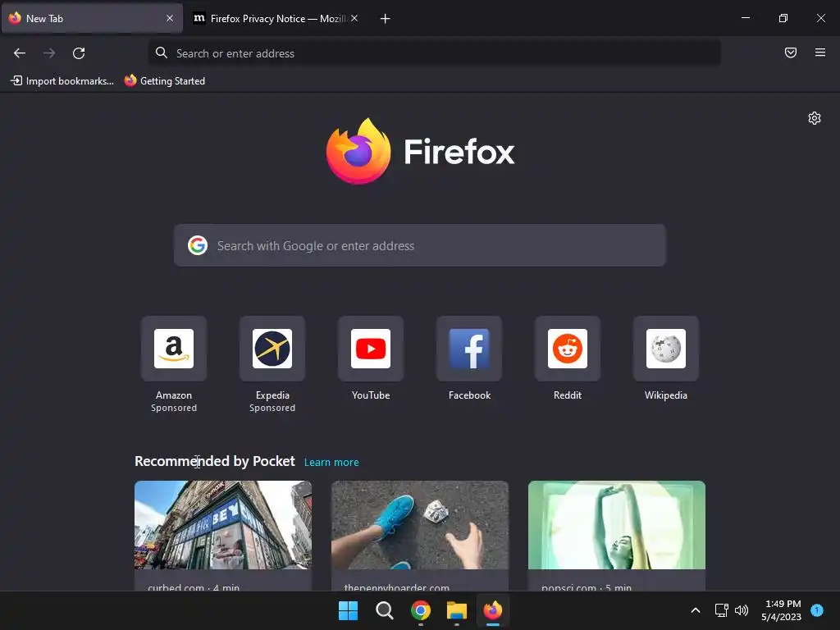Open the notification badge in tray
The width and height of the screenshot is (840, 630).
click(x=817, y=609)
